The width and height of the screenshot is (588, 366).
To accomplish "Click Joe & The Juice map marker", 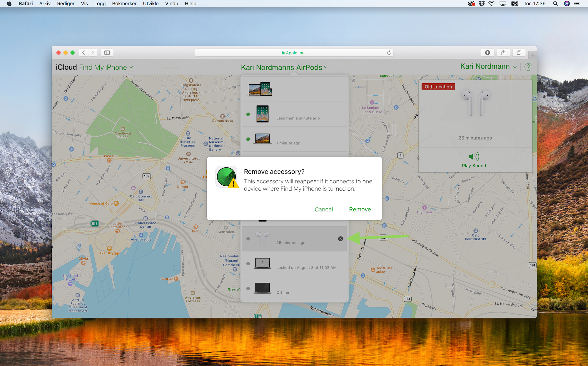I will point(373,269).
